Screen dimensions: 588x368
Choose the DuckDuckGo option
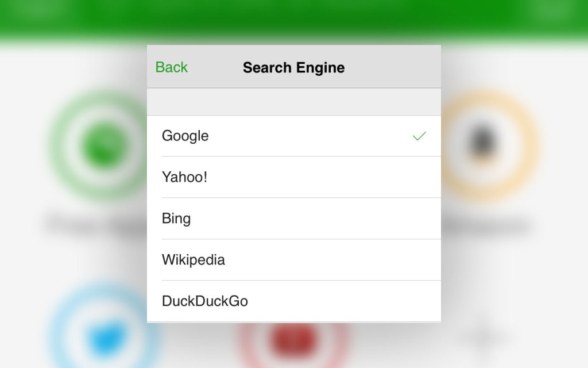(293, 301)
